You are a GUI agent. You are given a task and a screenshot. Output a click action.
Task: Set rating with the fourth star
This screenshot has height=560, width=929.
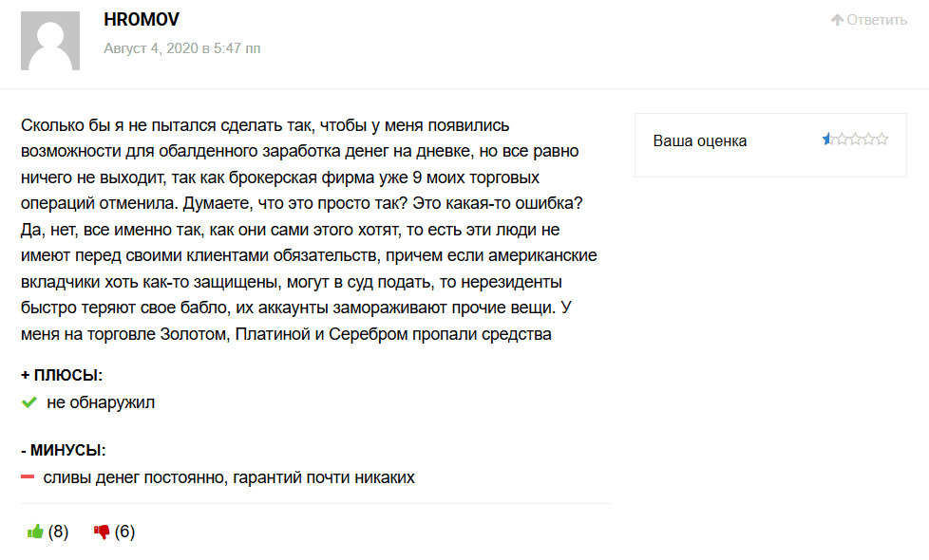[x=868, y=140]
